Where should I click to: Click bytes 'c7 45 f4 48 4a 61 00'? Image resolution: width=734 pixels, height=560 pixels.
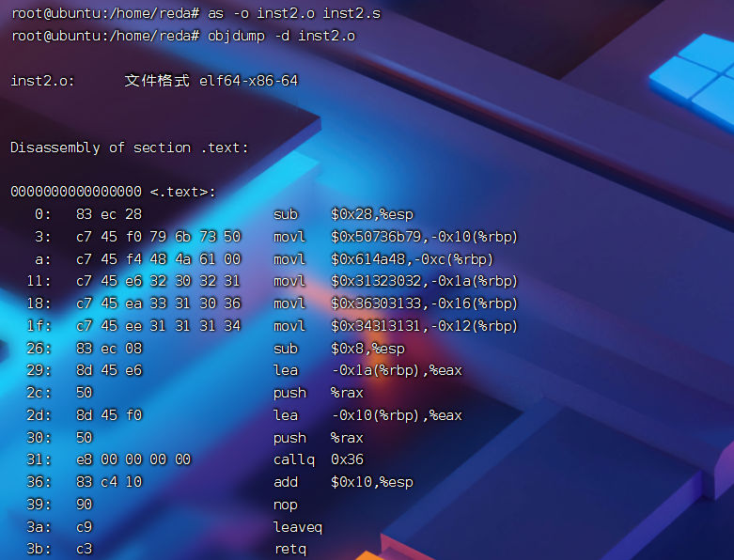(x=158, y=259)
